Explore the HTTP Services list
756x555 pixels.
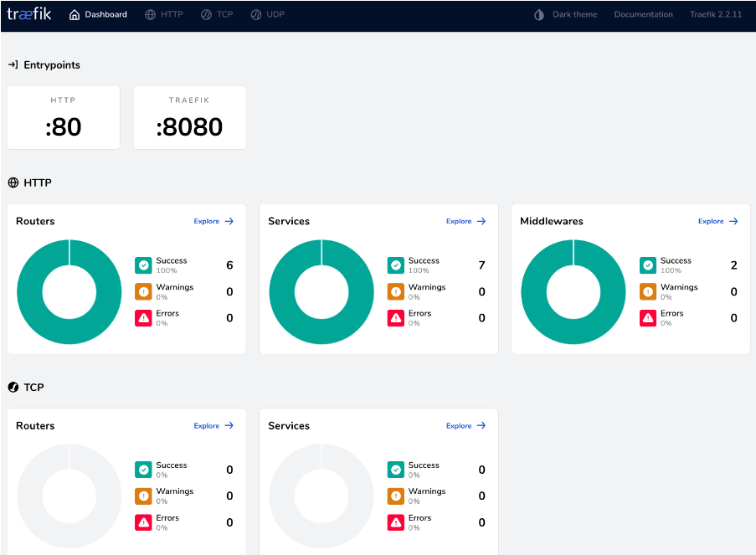465,221
